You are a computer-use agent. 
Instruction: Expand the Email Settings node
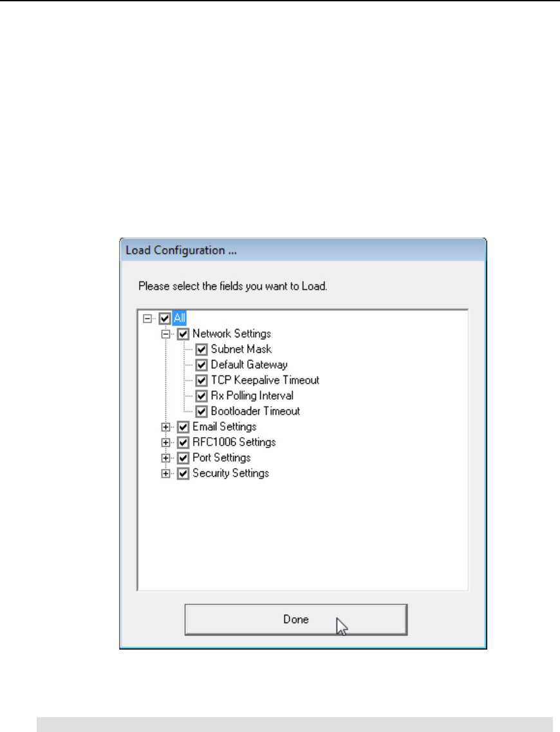pos(165,427)
